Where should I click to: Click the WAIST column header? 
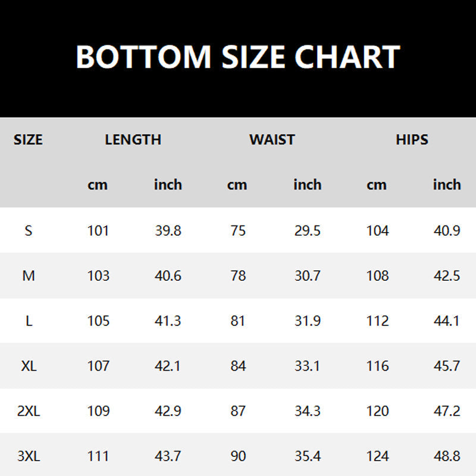272,140
